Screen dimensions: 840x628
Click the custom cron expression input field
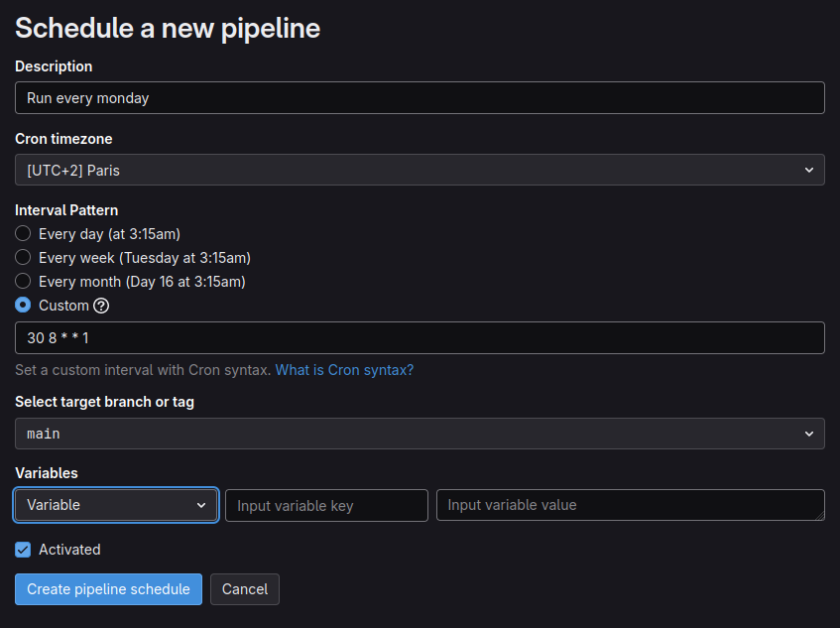(420, 338)
